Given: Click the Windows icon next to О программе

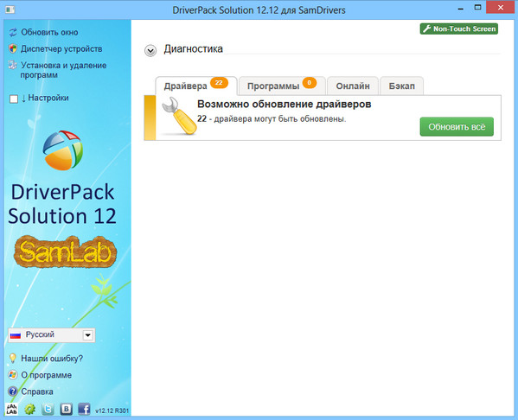Looking at the screenshot, I should [13, 375].
